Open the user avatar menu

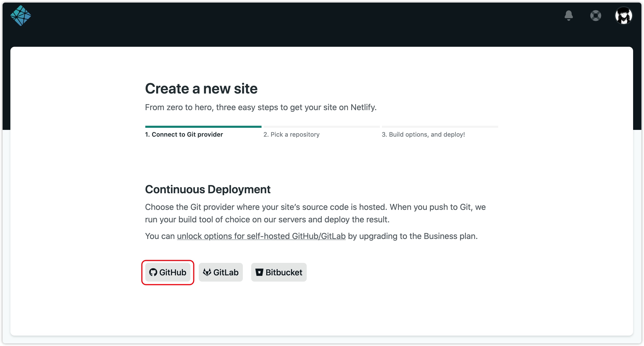pos(624,16)
